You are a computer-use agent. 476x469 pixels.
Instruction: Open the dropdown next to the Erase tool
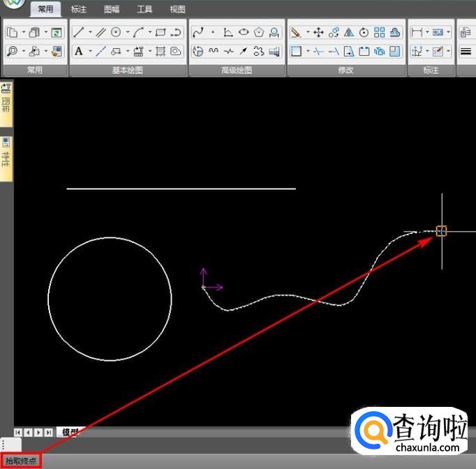(307, 32)
